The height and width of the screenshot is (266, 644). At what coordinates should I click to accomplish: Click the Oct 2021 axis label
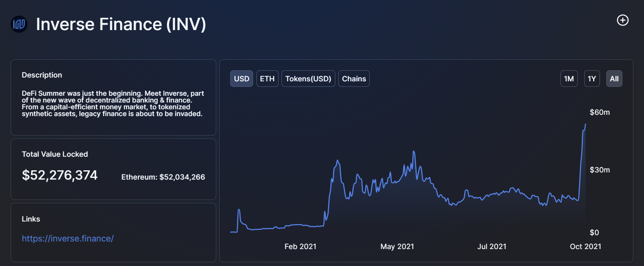point(585,247)
